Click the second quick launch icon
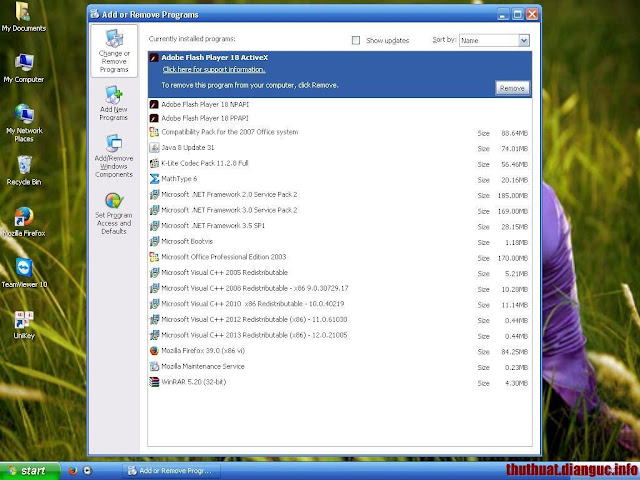 tap(87, 471)
